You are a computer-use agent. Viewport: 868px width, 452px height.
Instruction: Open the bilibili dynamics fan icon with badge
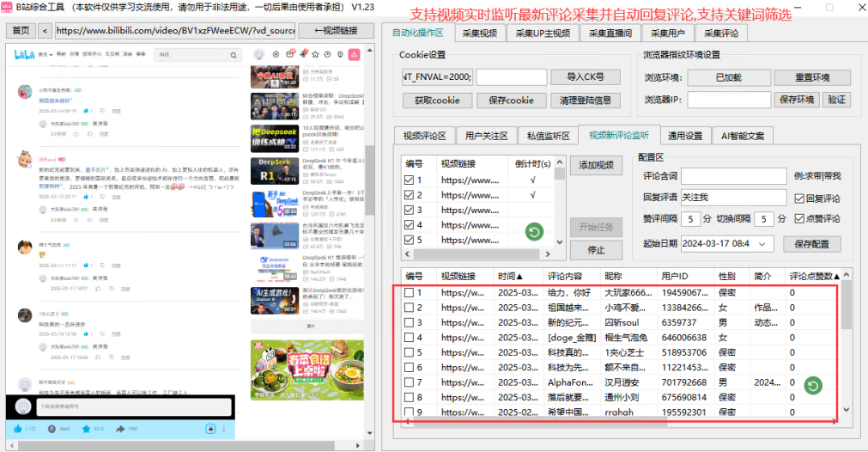(303, 54)
